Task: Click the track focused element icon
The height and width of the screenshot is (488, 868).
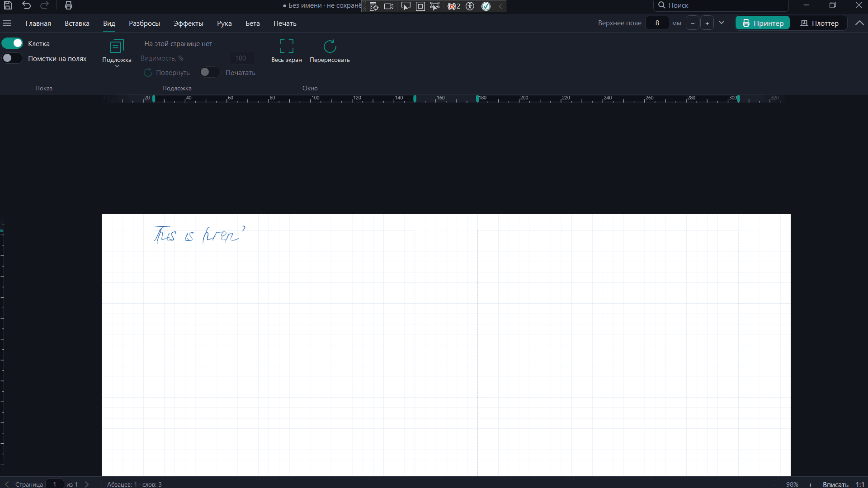Action: click(435, 6)
